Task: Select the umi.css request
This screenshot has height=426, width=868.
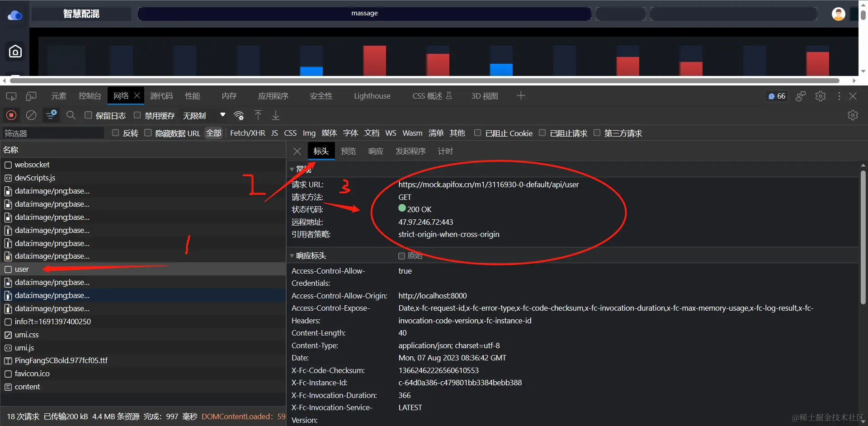Action: click(x=143, y=335)
